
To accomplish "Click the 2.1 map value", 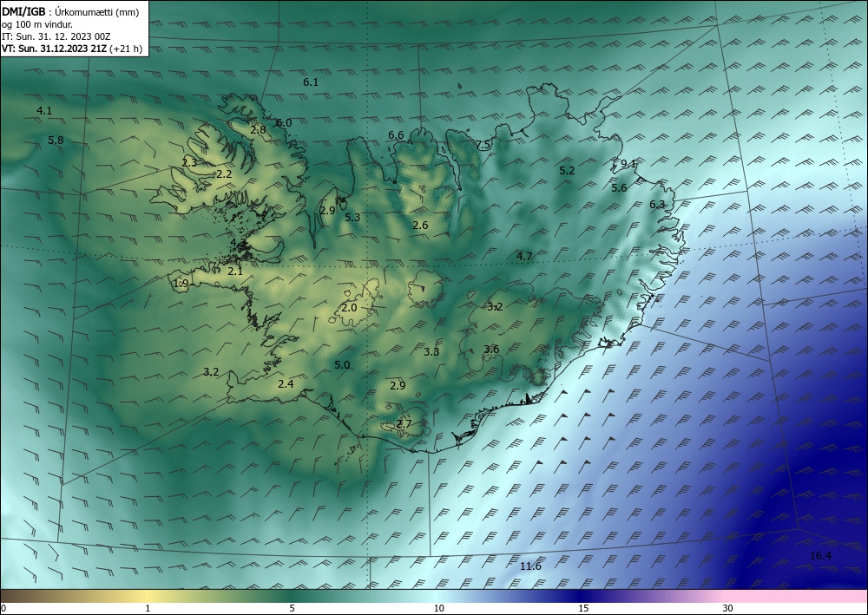I will [235, 272].
